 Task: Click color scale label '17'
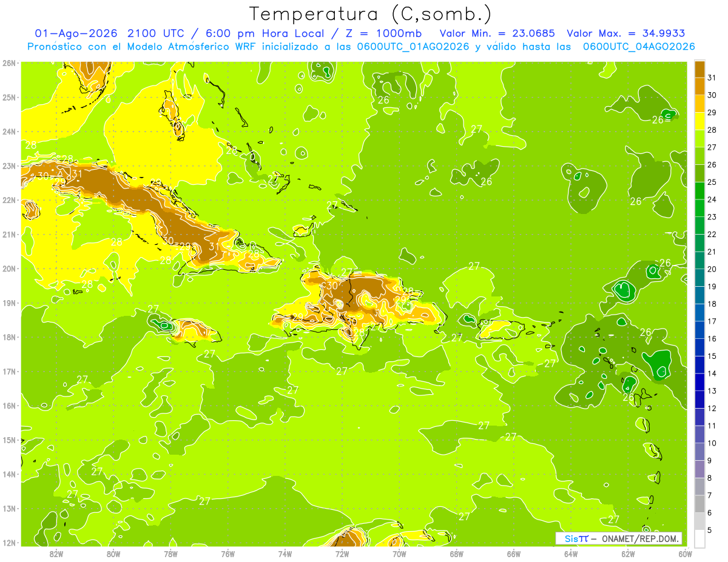(712, 321)
